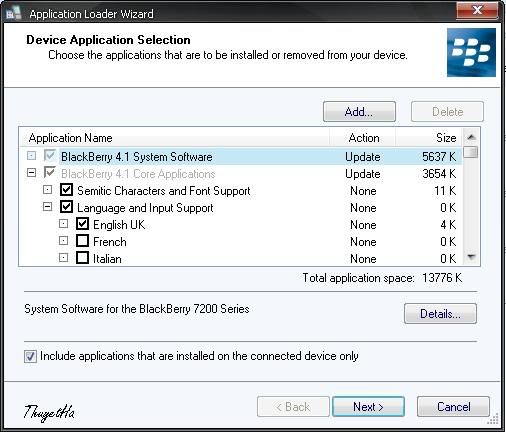Select the French row text
The image size is (506, 433).
pos(110,242)
